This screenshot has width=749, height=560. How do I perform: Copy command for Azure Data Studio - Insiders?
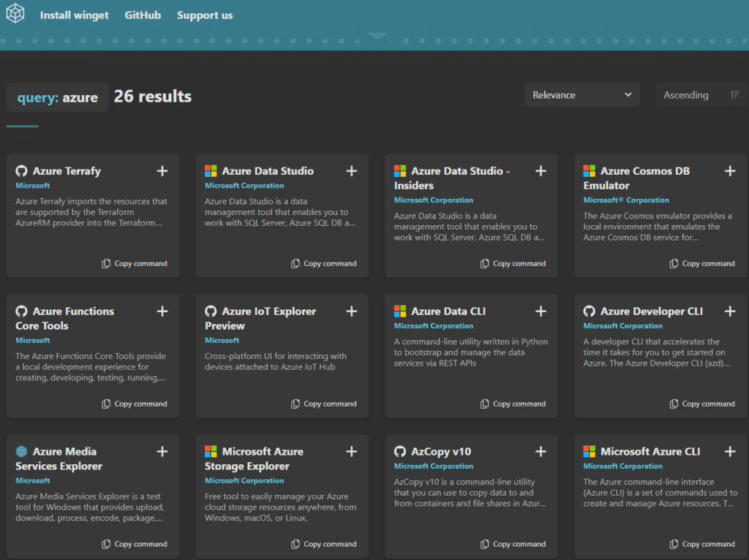pos(513,263)
